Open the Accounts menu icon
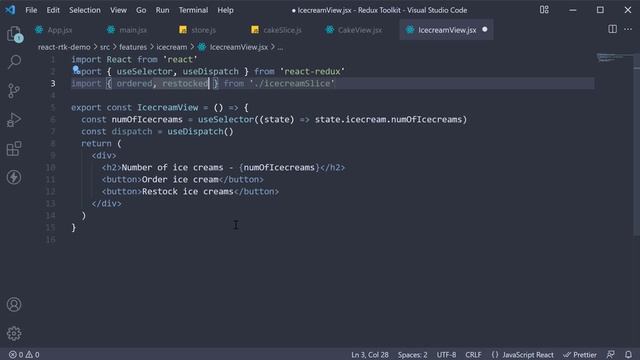Screen dimensions: 640x360 [14, 304]
